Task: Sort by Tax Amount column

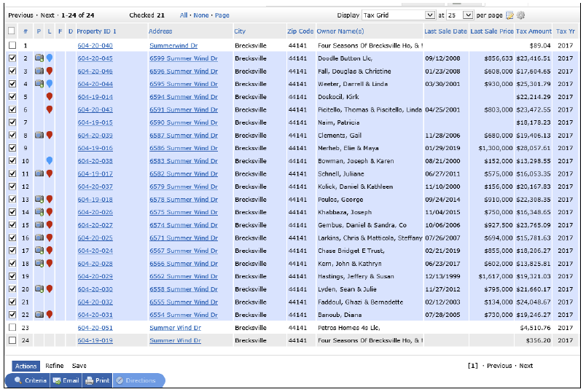Action: 534,31
